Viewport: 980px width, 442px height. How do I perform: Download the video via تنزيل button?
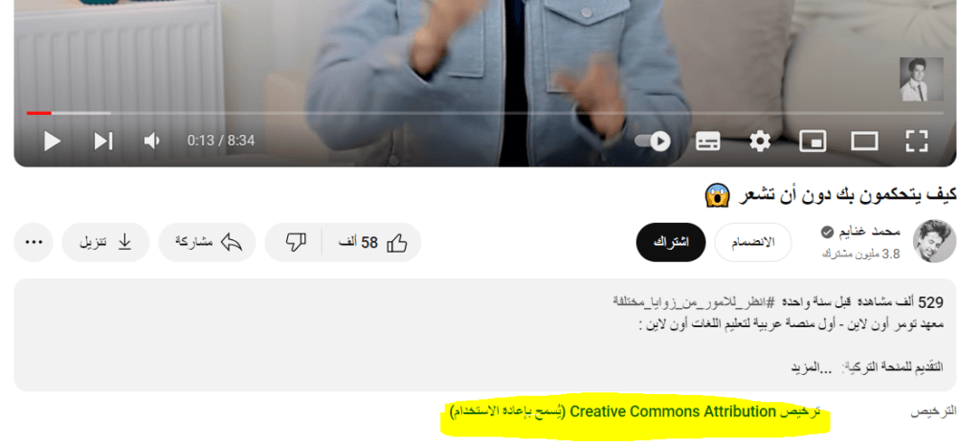(x=105, y=242)
